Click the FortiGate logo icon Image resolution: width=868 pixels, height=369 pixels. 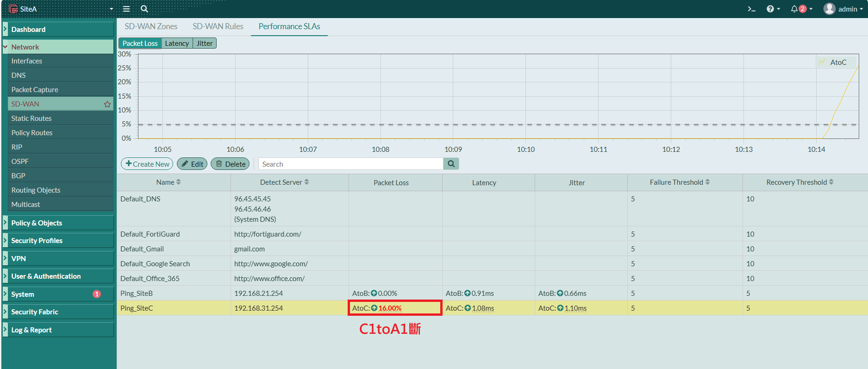pyautogui.click(x=13, y=9)
